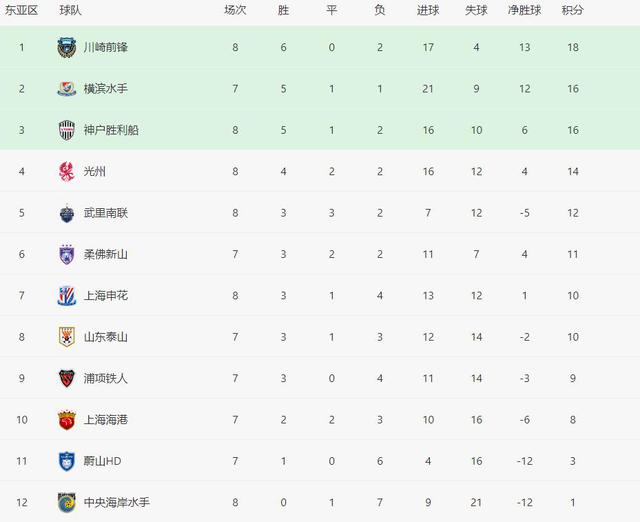Click the 进球 column header

point(428,11)
